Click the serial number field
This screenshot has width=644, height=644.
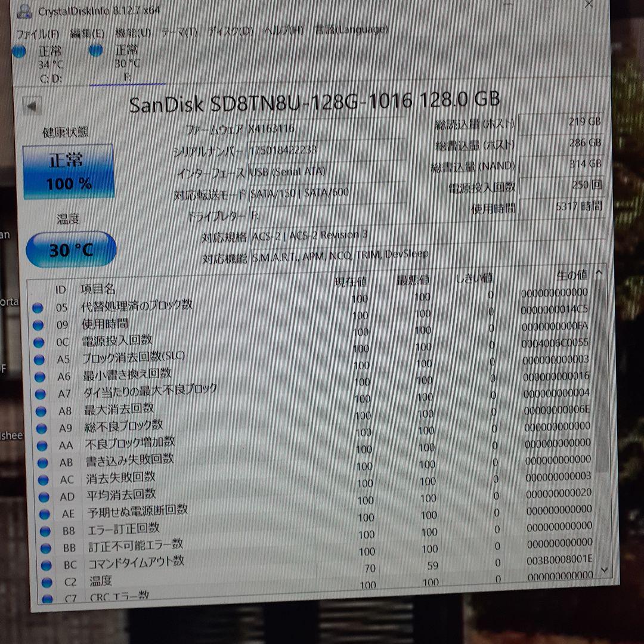click(x=326, y=150)
